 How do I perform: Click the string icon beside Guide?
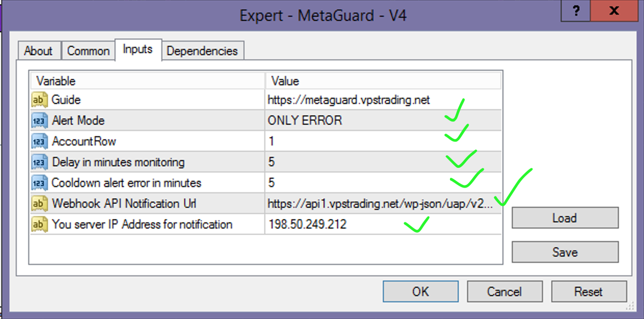(40, 99)
